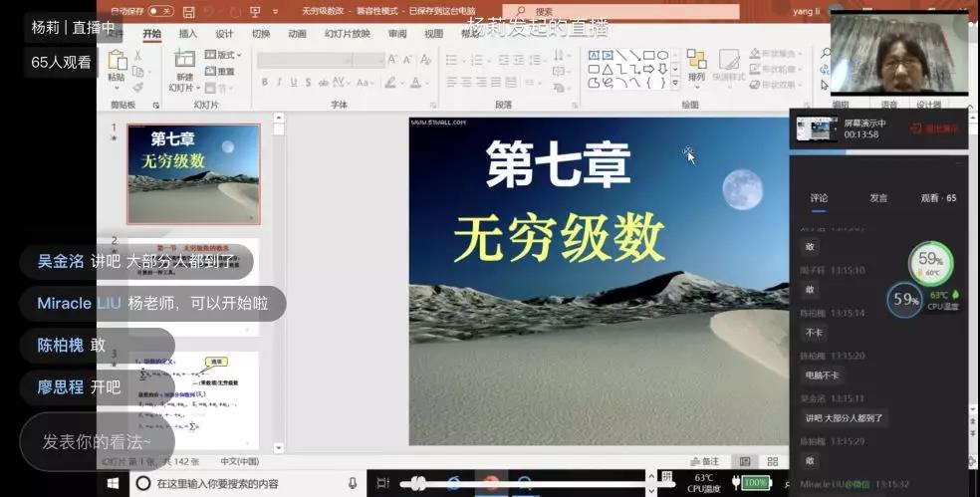
Task: Switch to the Slide Show (幻灯片放映) tab
Action: (x=346, y=33)
